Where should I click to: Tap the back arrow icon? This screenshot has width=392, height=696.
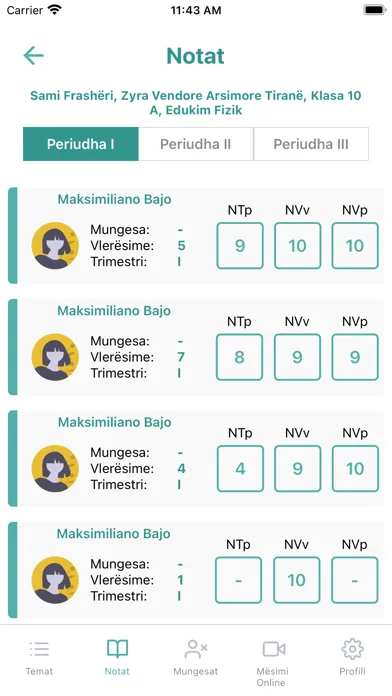(33, 56)
